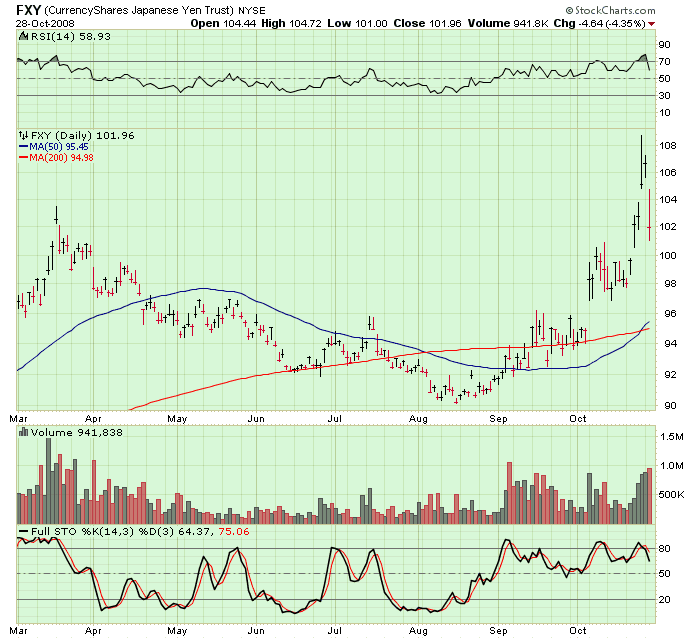Click the Volume 941,838 panel label
This screenshot has height=639, width=700.
coord(76,432)
